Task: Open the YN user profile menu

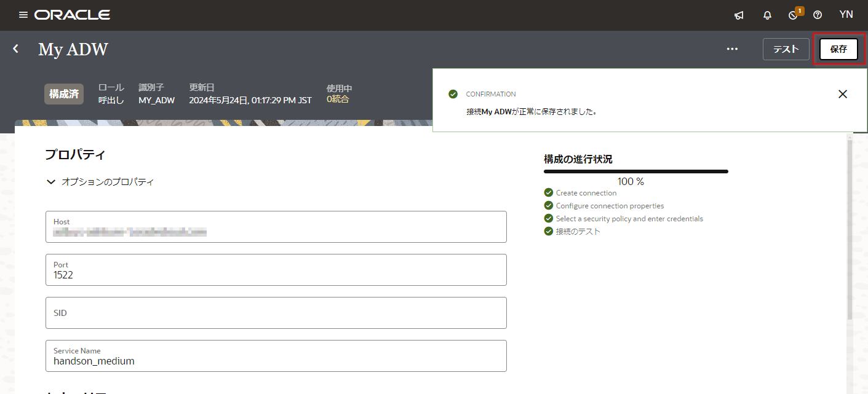Action: 846,15
